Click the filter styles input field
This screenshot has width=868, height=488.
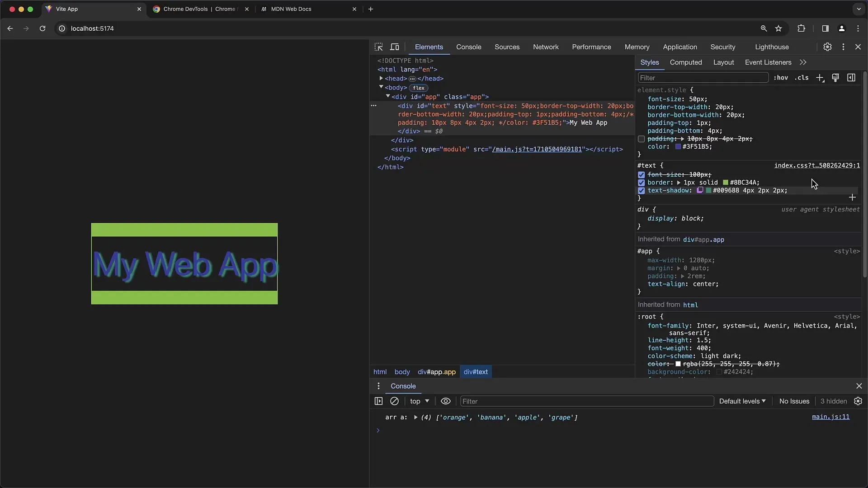(x=701, y=77)
